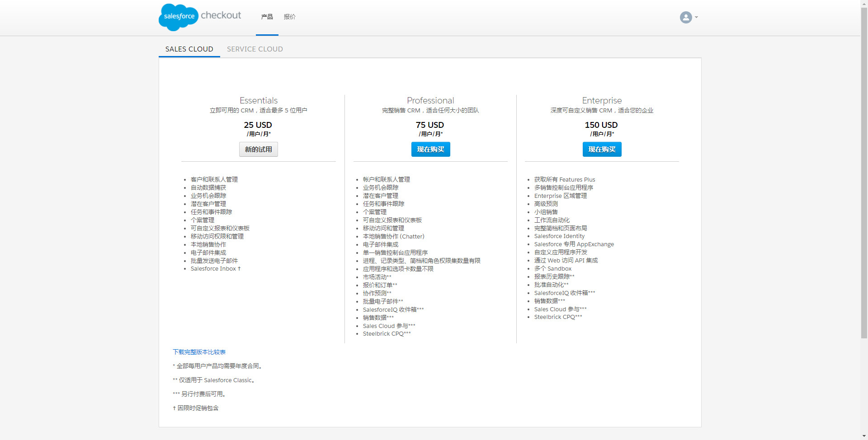Click 帐户和联系人管理 in Professional list

coord(387,179)
